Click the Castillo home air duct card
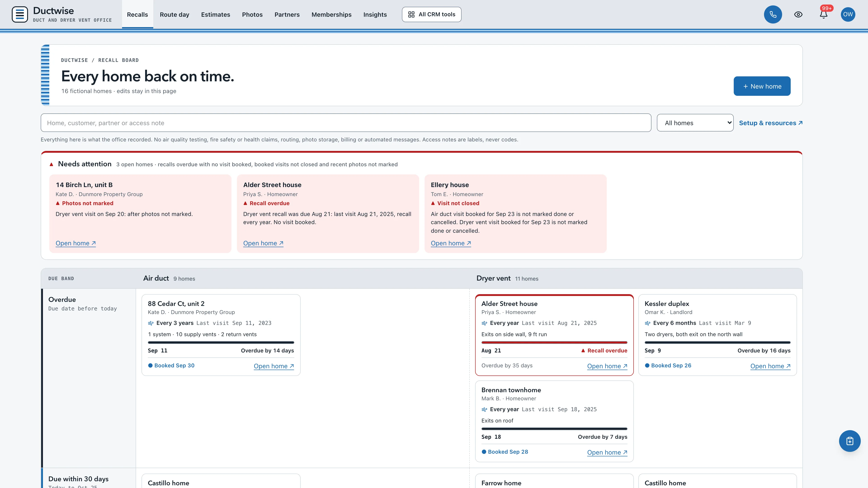The height and width of the screenshot is (488, 868). [x=221, y=481]
